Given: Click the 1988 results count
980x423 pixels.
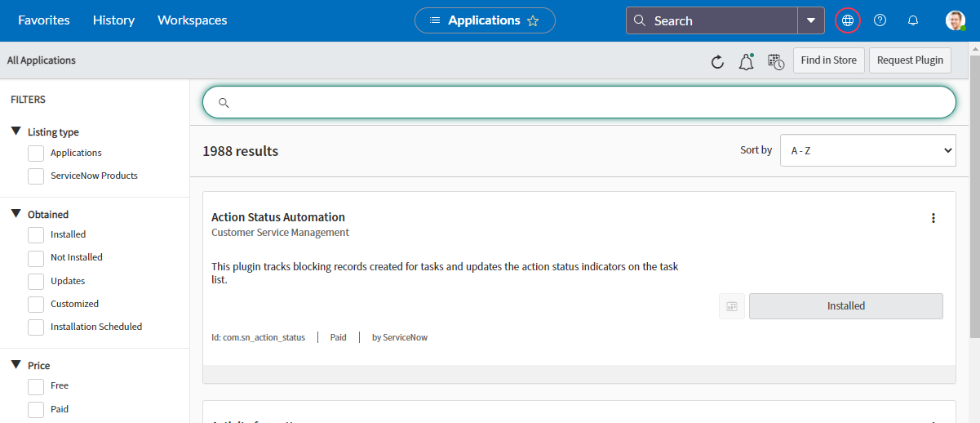Looking at the screenshot, I should point(241,151).
